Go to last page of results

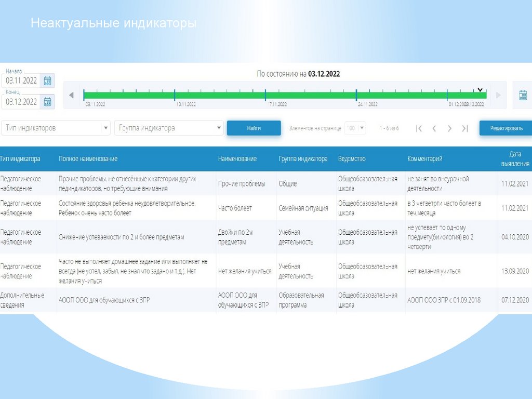(x=465, y=128)
